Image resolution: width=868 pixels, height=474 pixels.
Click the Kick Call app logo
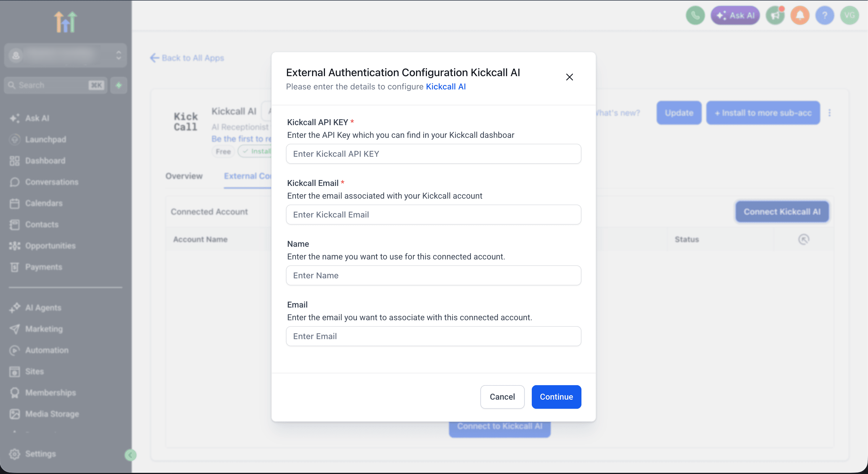[x=186, y=122]
